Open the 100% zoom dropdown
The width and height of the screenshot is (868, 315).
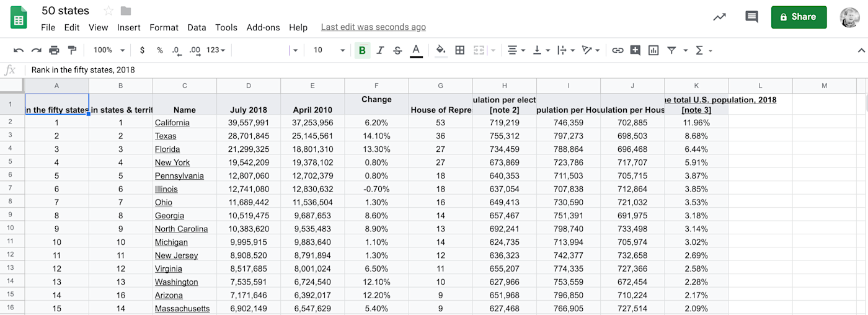click(108, 50)
